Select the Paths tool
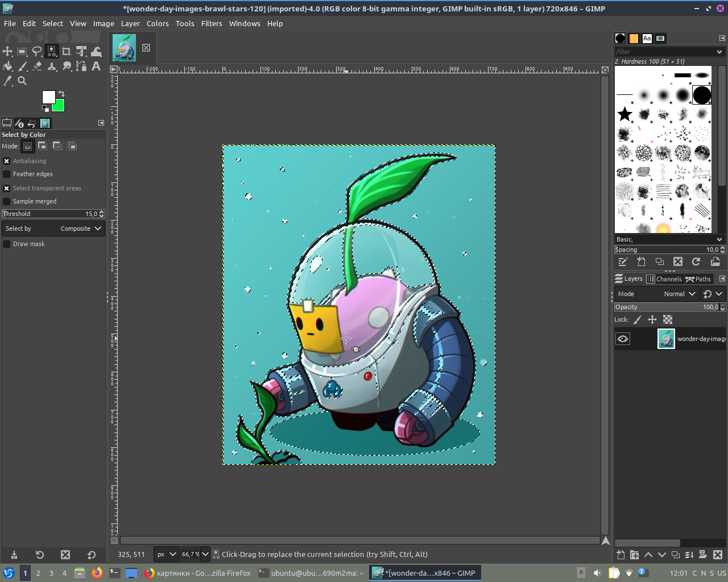 tap(81, 66)
